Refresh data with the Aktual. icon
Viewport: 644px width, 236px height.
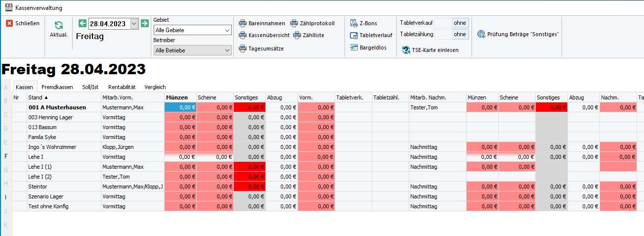tap(59, 25)
